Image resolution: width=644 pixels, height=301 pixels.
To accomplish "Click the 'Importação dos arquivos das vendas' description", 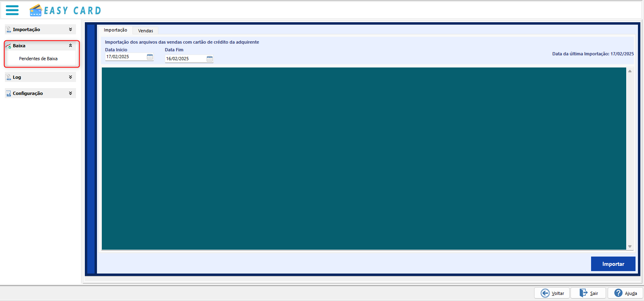I will click(x=182, y=42).
